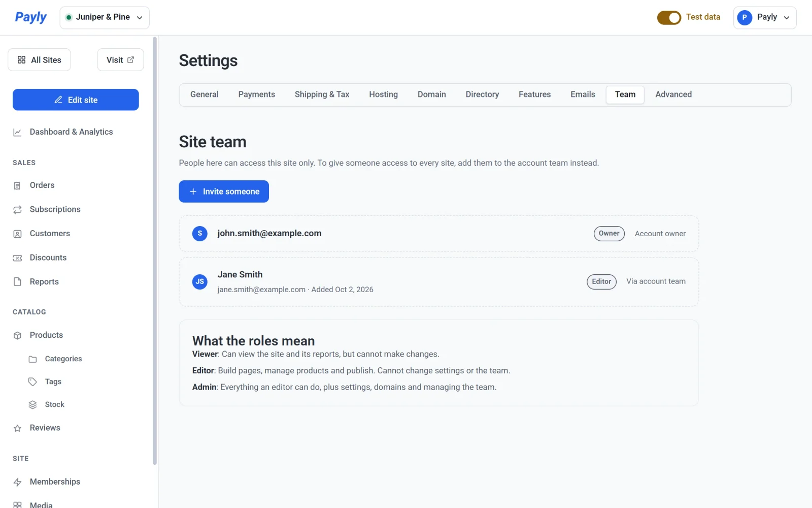Open the Advanced settings tab
Image resolution: width=812 pixels, height=508 pixels.
673,94
